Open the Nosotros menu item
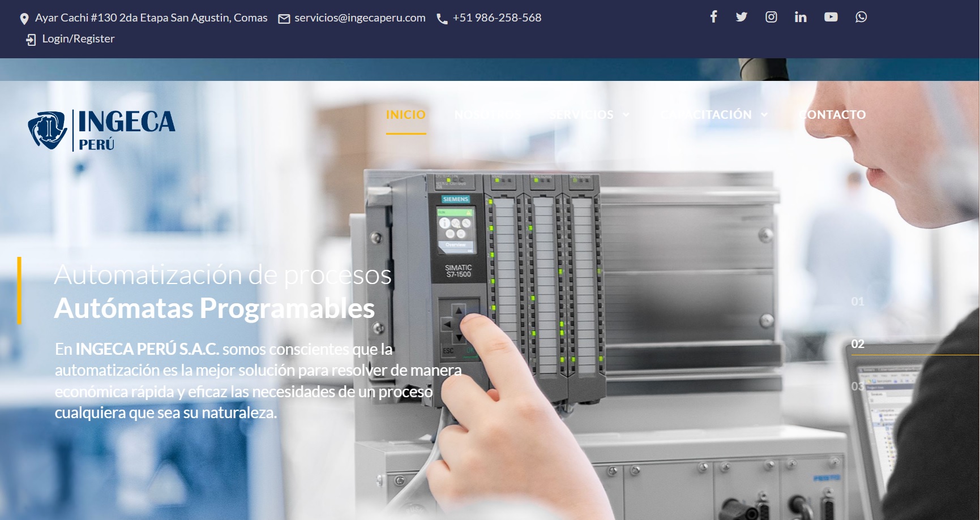This screenshot has height=520, width=980. [487, 115]
